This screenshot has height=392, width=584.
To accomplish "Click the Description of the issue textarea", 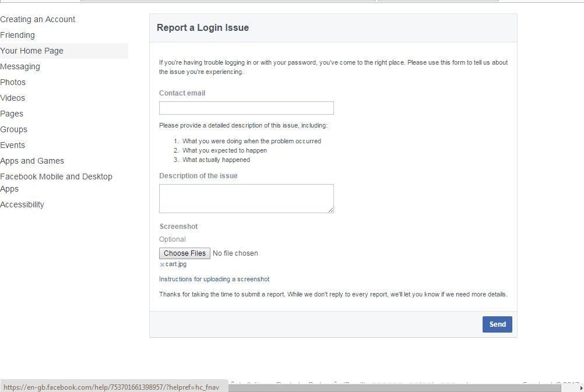I will pos(246,199).
